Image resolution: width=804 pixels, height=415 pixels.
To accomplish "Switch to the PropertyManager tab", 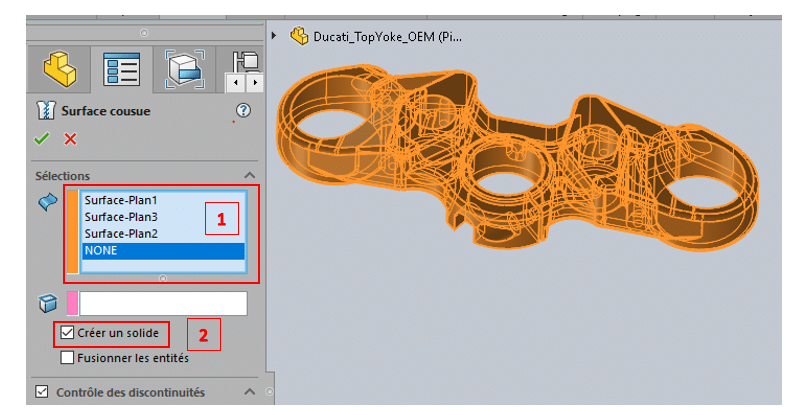I will pyautogui.click(x=122, y=69).
